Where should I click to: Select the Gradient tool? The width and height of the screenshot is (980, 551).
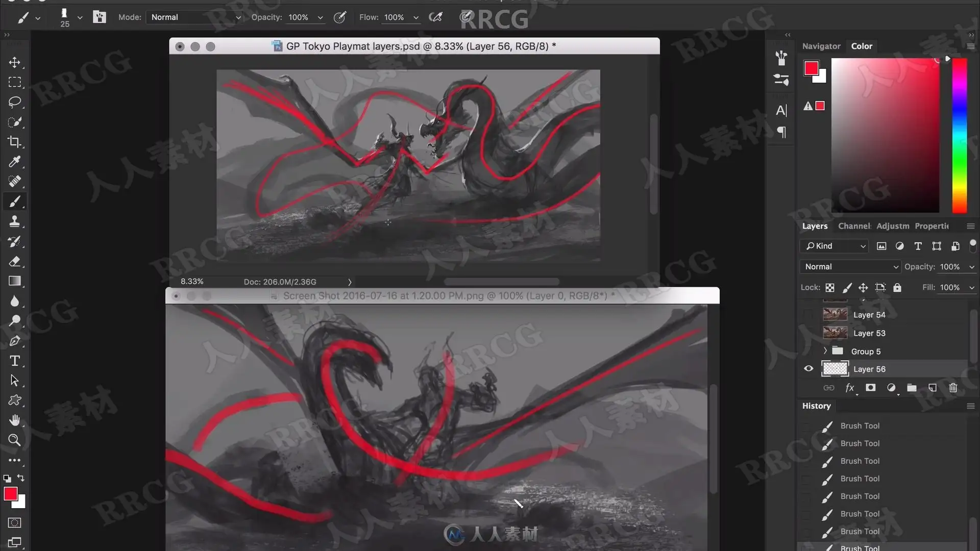click(x=14, y=281)
